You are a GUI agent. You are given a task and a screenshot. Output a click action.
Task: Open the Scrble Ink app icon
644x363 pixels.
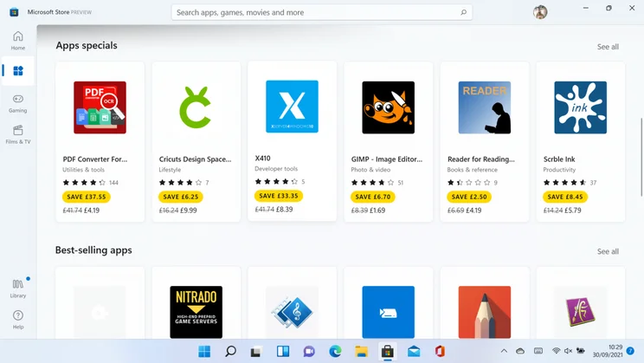pos(580,107)
